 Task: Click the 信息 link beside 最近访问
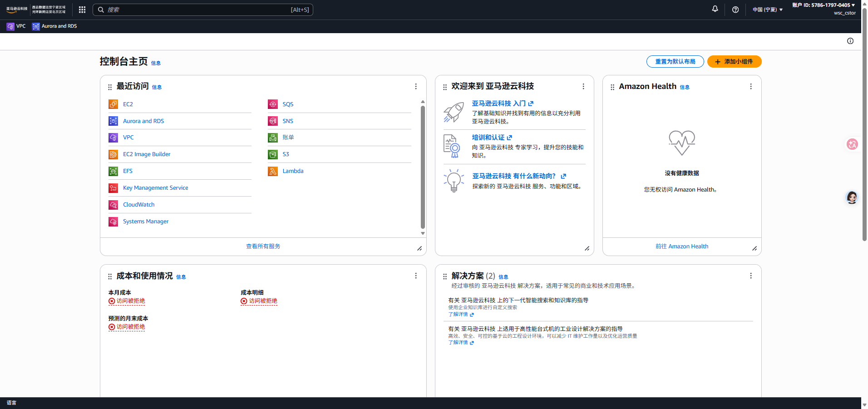coord(157,87)
